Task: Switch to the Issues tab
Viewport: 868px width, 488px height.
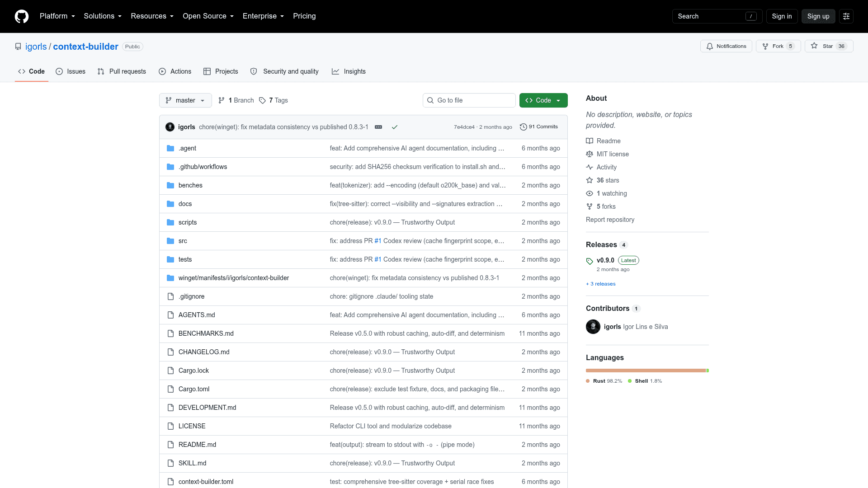Action: pyautogui.click(x=71, y=71)
